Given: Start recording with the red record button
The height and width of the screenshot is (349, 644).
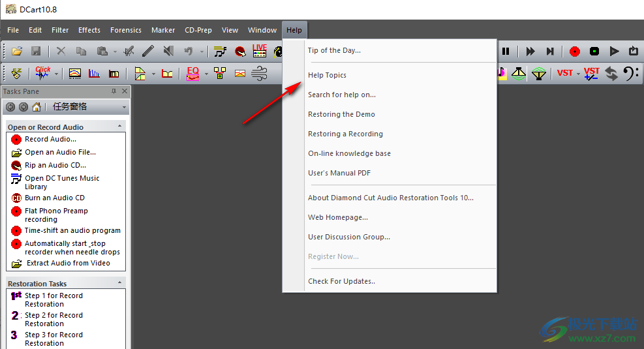Looking at the screenshot, I should click(575, 52).
